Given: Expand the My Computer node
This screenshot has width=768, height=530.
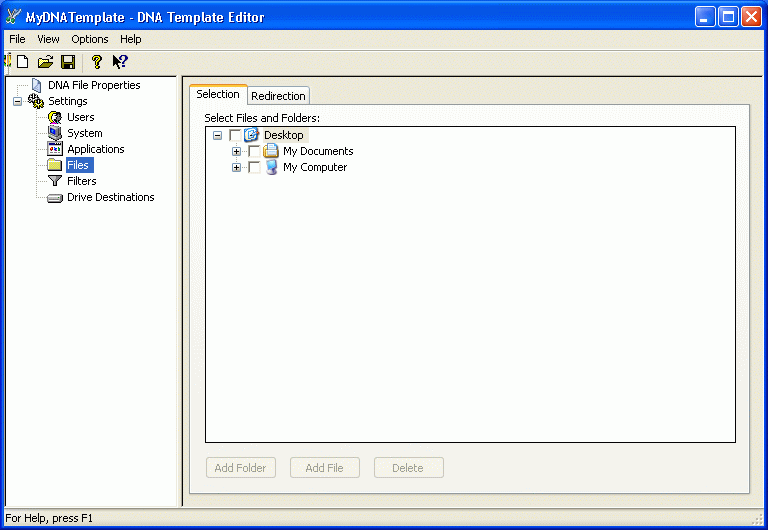Looking at the screenshot, I should click(x=237, y=168).
